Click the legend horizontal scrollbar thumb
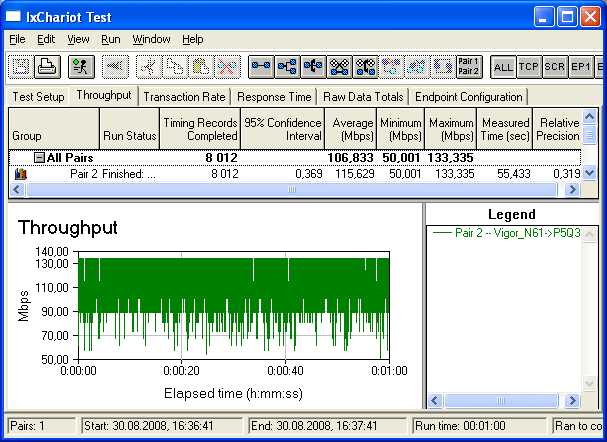Viewport: 607px width, 442px height. tap(501, 401)
